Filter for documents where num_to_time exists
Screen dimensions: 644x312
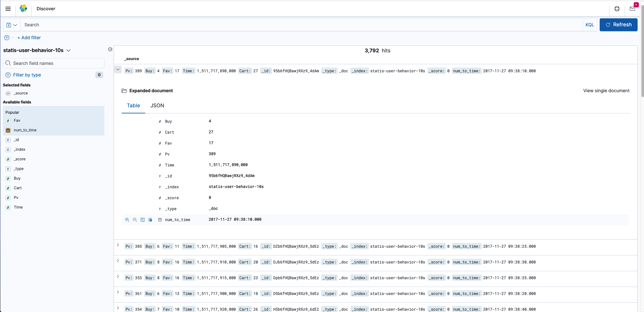[x=150, y=220]
